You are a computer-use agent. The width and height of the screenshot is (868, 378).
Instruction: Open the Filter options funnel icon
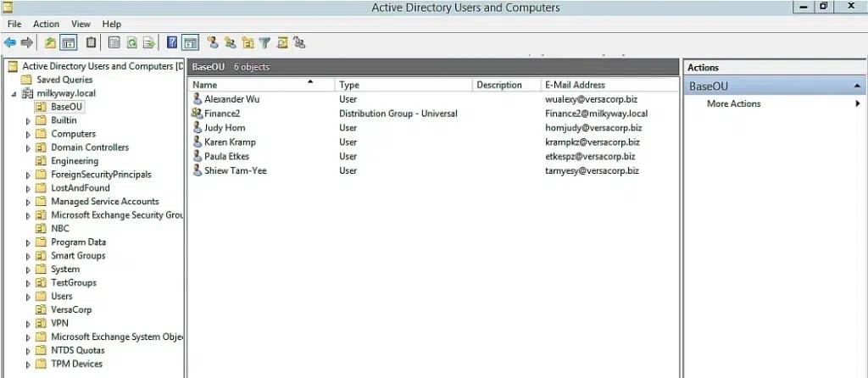(x=264, y=42)
